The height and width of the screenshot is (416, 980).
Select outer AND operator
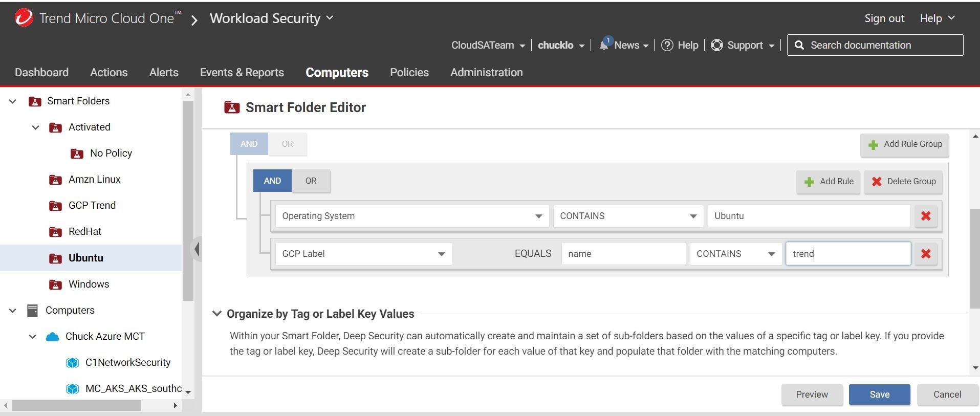click(x=249, y=144)
